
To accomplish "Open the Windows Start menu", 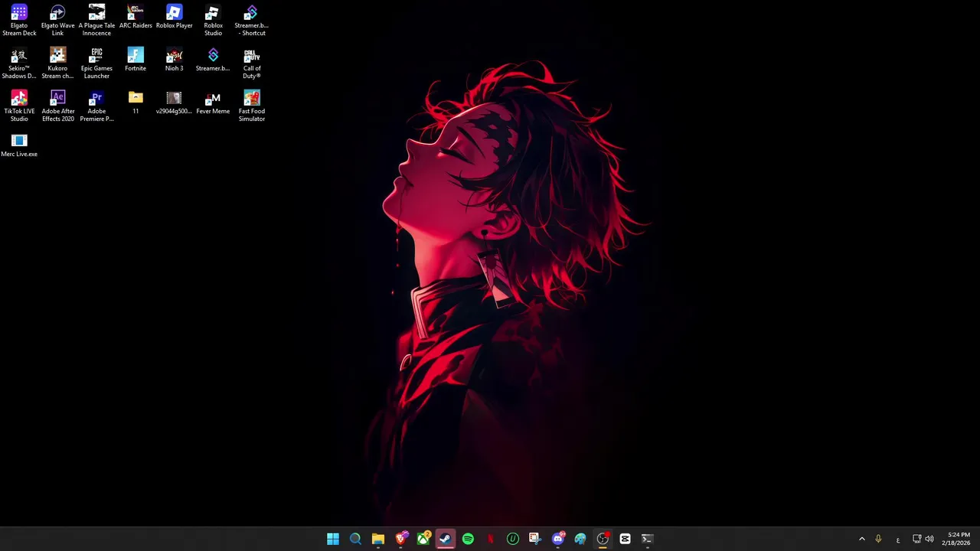I will click(x=333, y=539).
